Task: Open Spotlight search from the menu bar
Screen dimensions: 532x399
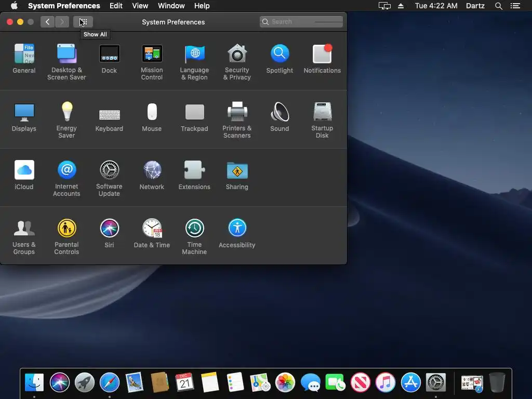Action: [x=498, y=6]
